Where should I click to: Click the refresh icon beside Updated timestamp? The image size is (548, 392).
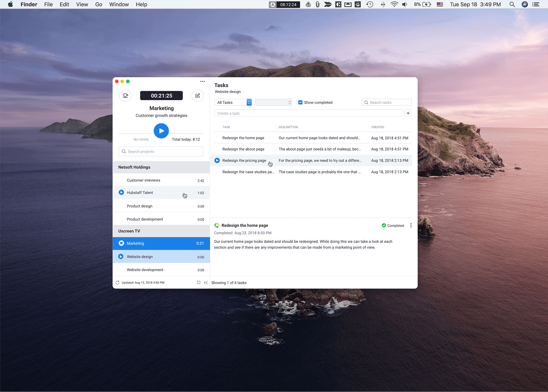coord(117,283)
